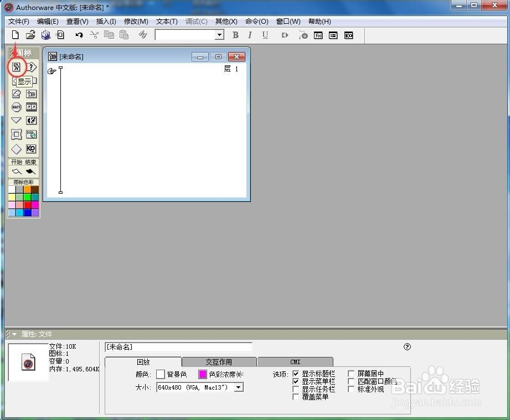Click the Copy toolbar icon
510x420 pixels.
point(109,35)
